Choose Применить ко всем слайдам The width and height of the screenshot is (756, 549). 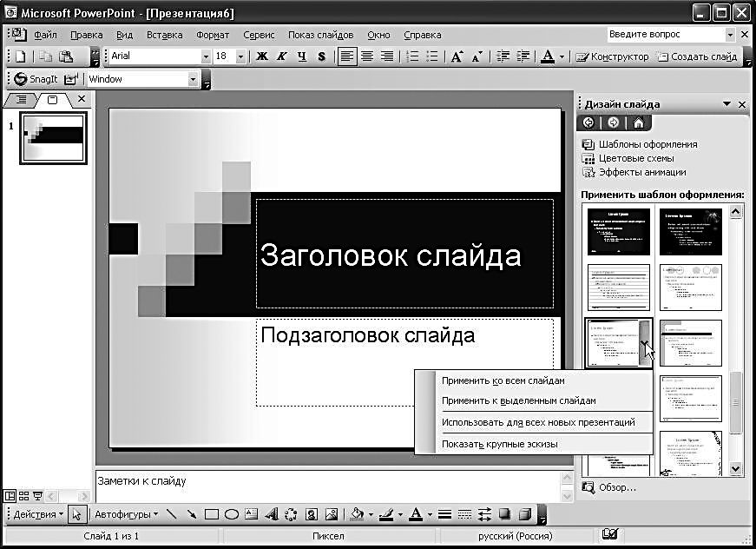click(503, 380)
